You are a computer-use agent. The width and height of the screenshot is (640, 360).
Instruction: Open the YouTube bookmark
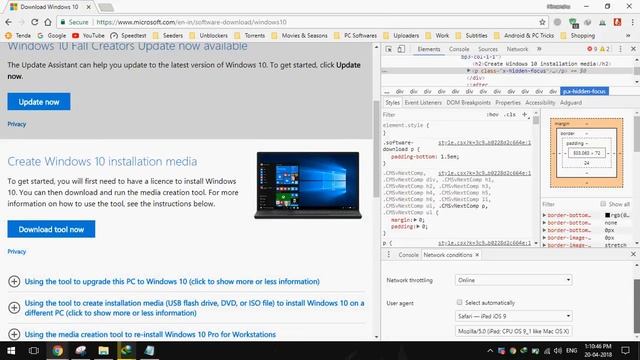coord(88,36)
